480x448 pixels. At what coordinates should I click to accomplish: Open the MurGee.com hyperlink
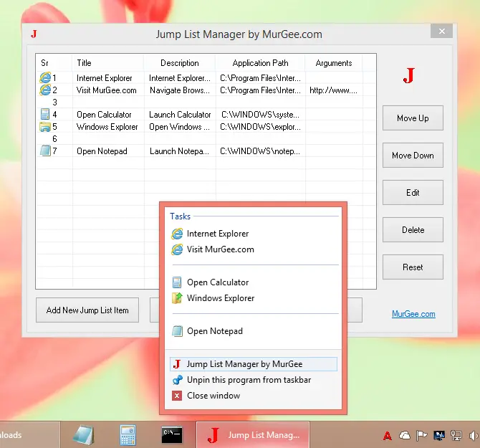(413, 314)
